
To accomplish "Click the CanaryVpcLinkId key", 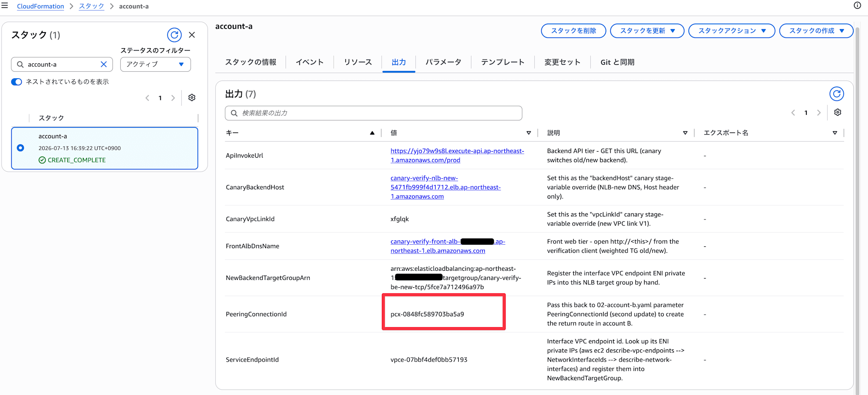I will click(250, 219).
